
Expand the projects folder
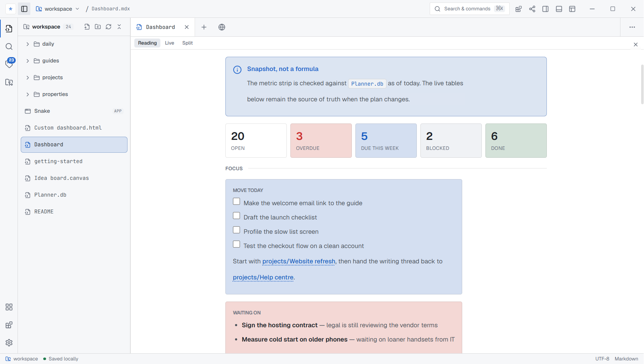point(28,77)
